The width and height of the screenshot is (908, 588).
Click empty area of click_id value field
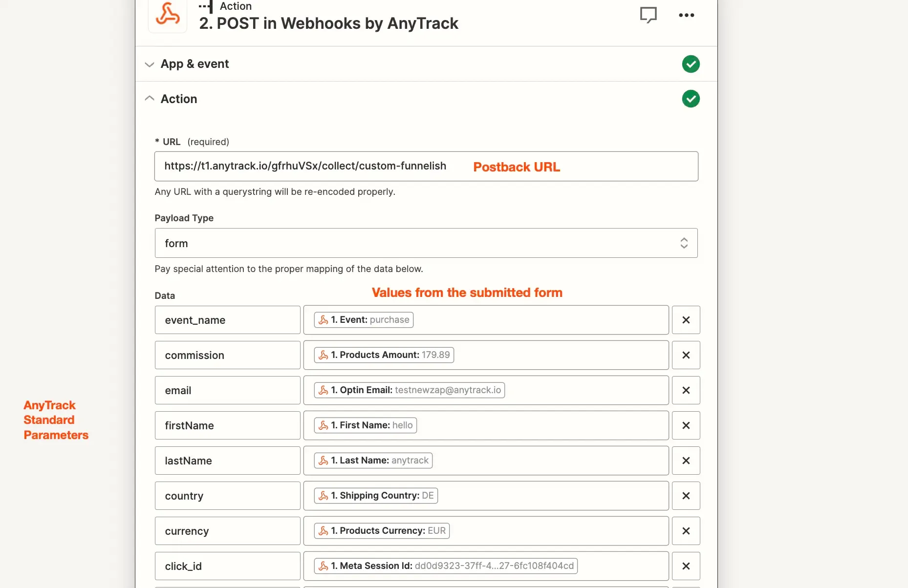[x=623, y=566]
